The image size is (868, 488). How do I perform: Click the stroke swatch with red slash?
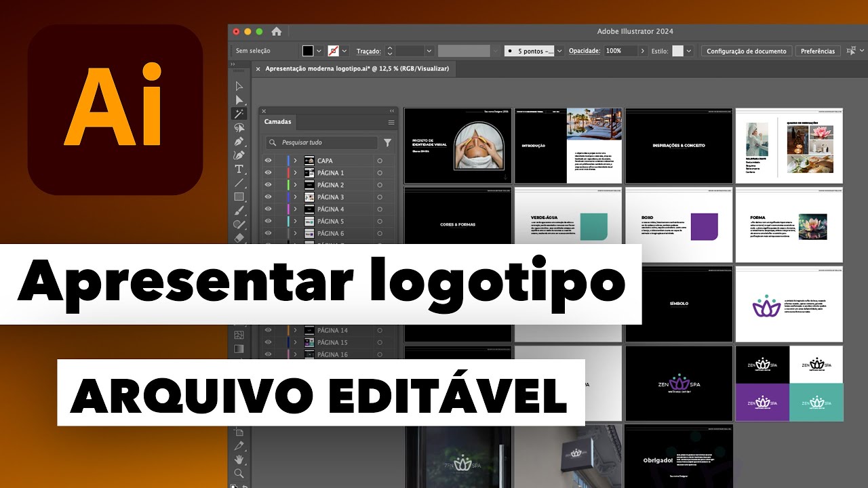pos(333,51)
